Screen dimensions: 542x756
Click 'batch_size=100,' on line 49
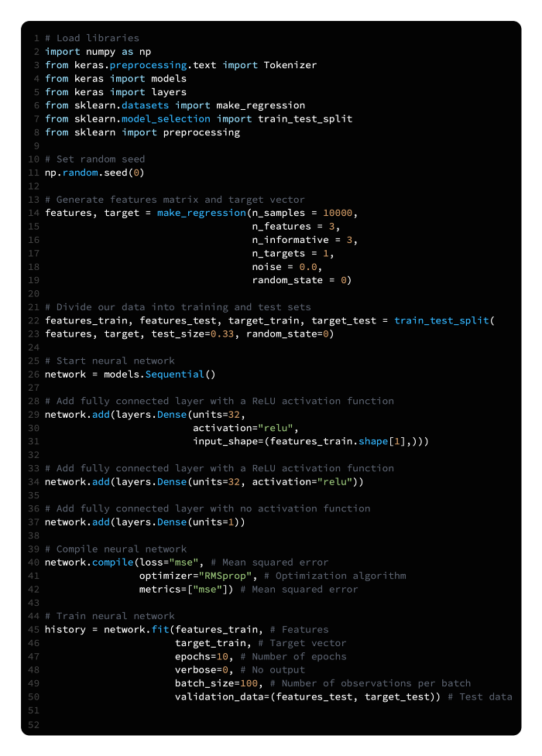pyautogui.click(x=219, y=684)
